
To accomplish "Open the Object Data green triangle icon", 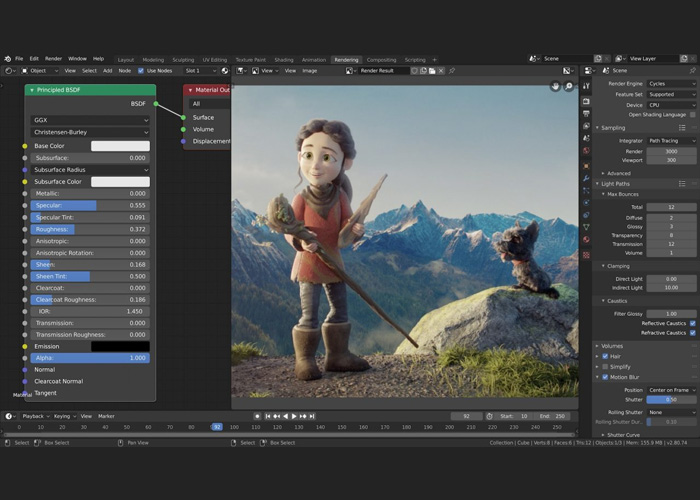I will pyautogui.click(x=586, y=227).
